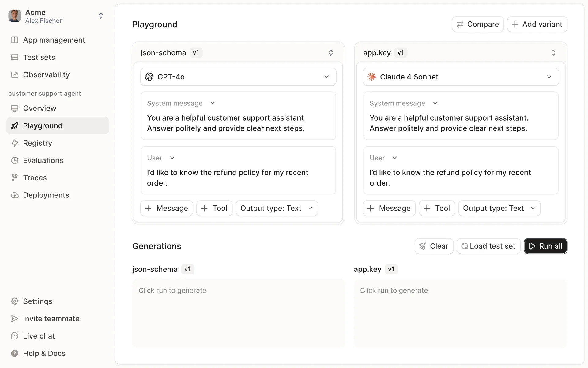The width and height of the screenshot is (588, 368).
Task: Expand the Output type dropdown in the GPT-4o panel
Action: (310, 208)
